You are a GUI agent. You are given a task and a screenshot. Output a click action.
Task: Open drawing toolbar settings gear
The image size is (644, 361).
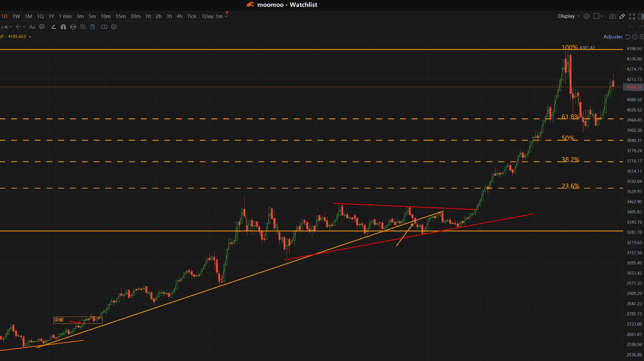click(114, 27)
